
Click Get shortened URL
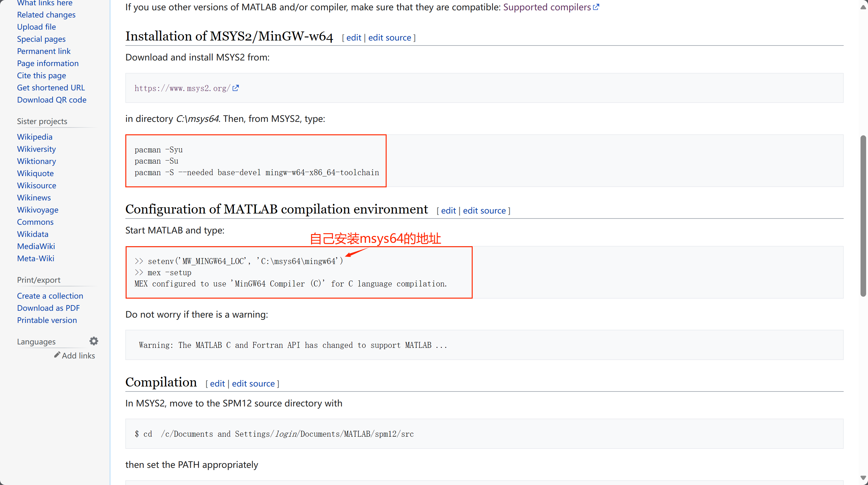point(51,88)
